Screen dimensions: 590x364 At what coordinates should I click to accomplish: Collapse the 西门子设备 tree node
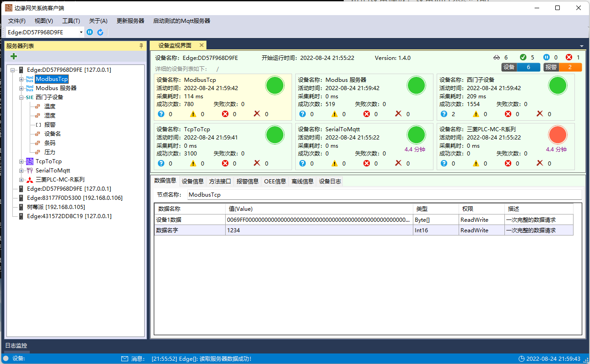pyautogui.click(x=21, y=97)
